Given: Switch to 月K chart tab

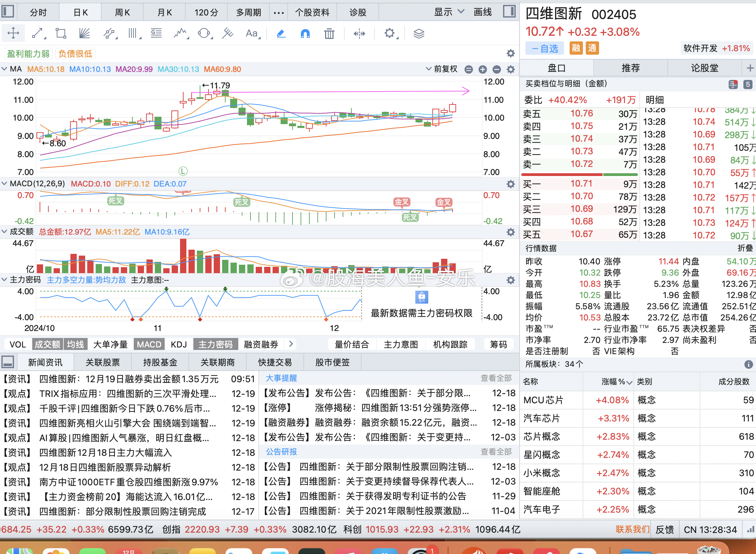Looking at the screenshot, I should [x=164, y=13].
